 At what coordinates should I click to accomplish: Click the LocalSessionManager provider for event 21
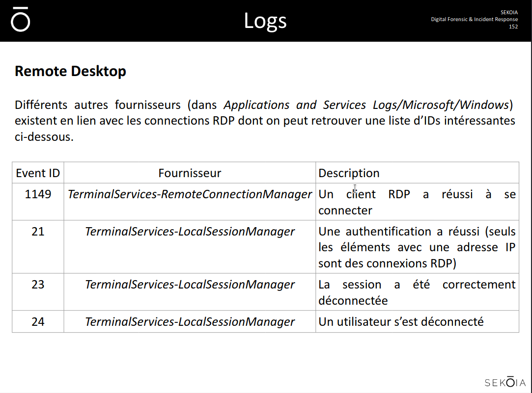190,232
